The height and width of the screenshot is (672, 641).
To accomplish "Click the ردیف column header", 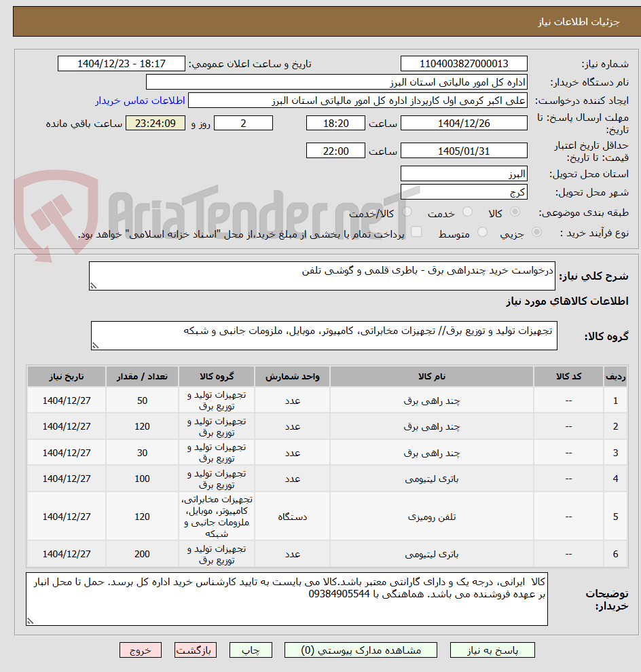I will click(615, 377).
